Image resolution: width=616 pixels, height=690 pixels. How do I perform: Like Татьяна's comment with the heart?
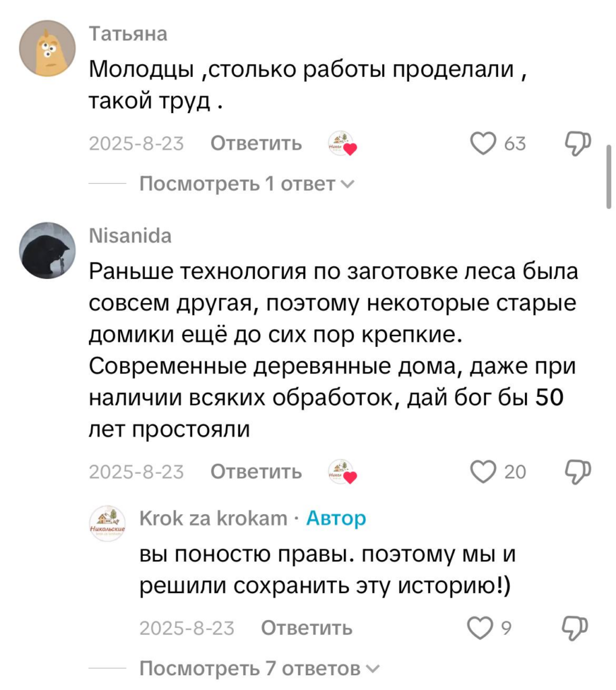483,144
